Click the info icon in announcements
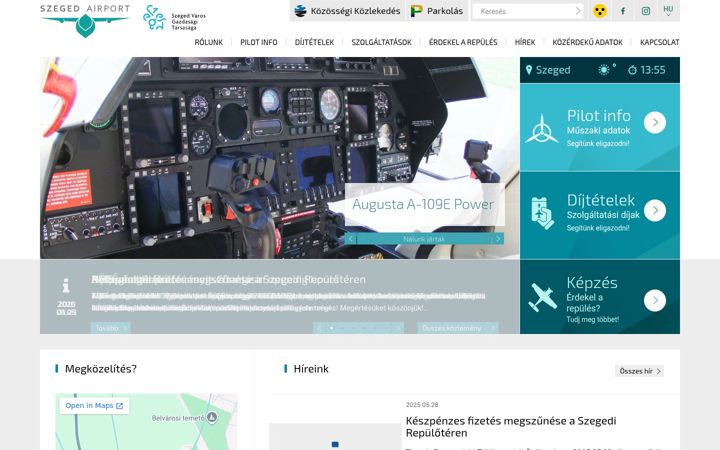This screenshot has width=720, height=450. pos(66,286)
